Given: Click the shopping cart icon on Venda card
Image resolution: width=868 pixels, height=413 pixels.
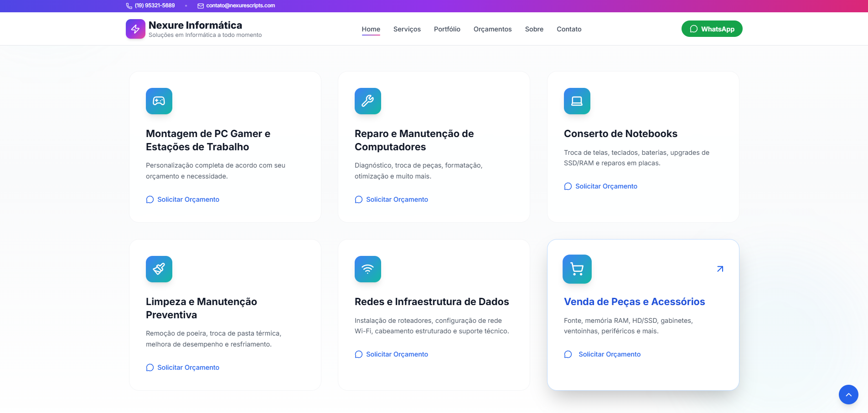Looking at the screenshot, I should coord(577,269).
